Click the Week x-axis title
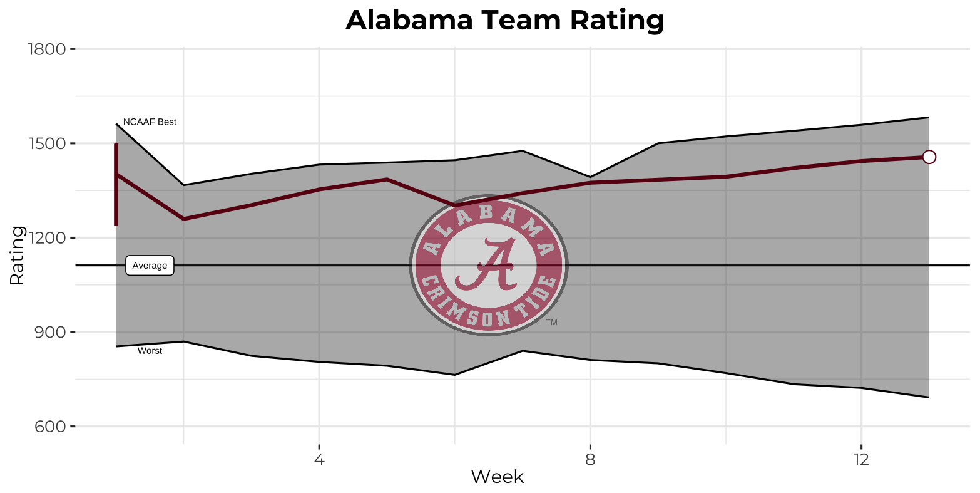Viewport: 980px width, 493px height. point(497,477)
